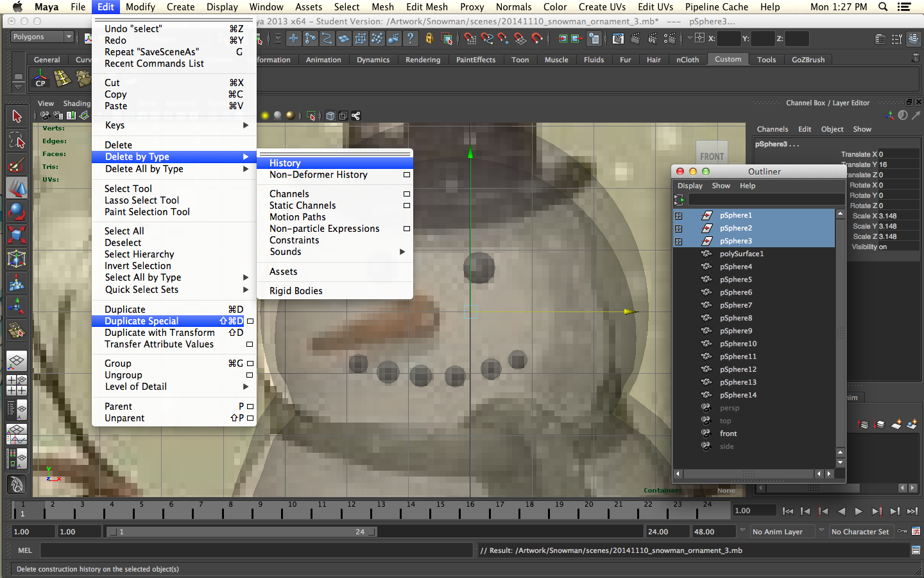
Task: Open the Channels option box in submenu
Action: point(406,194)
